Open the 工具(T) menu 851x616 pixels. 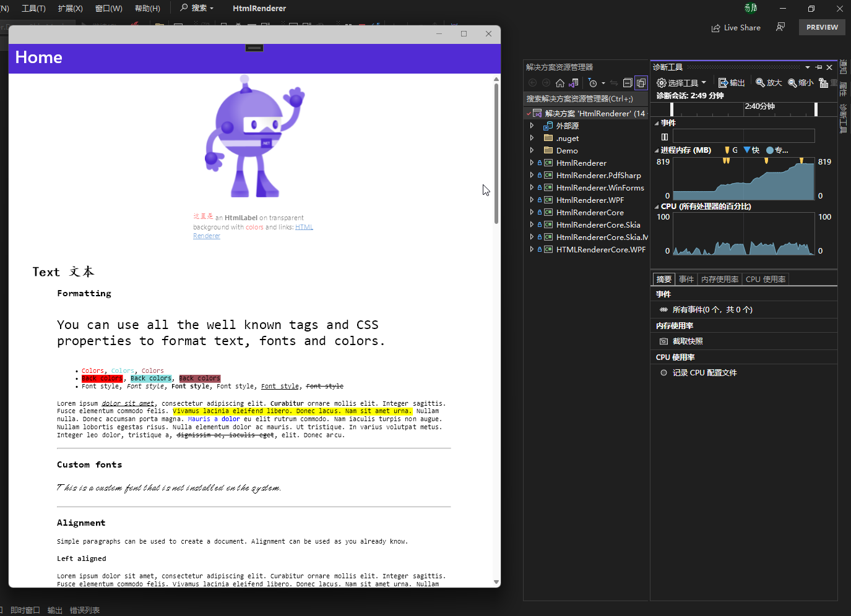(x=33, y=8)
